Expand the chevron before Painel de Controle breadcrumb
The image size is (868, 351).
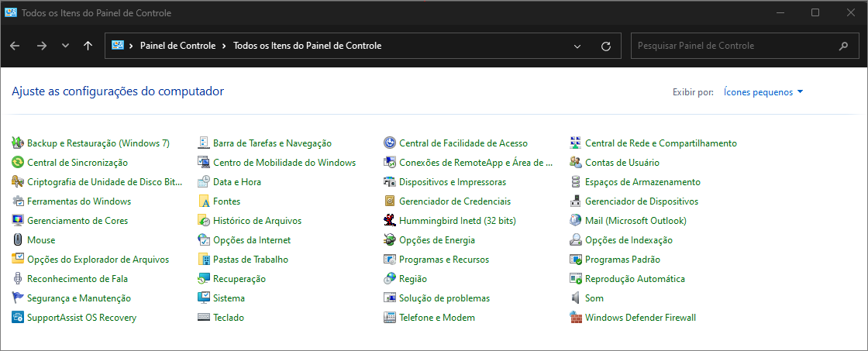point(131,46)
